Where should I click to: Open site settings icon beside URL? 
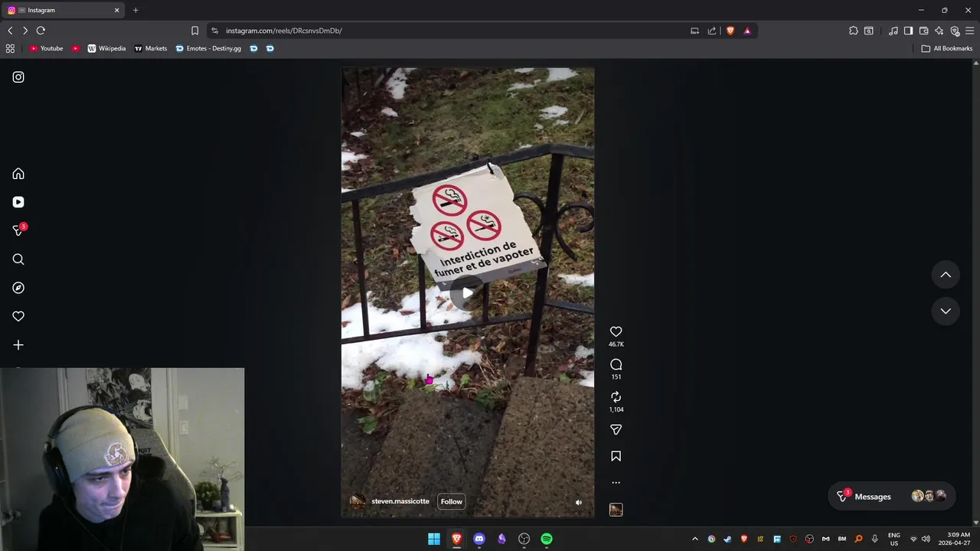point(214,31)
